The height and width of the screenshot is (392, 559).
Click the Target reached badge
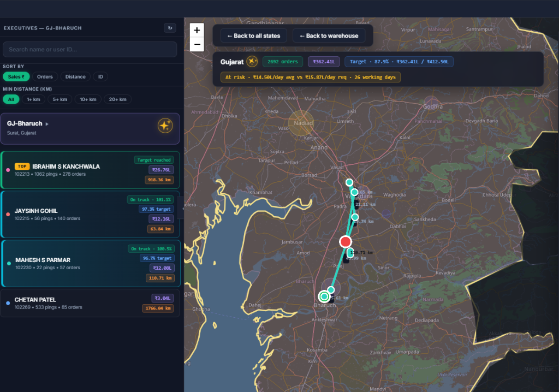[x=154, y=160]
